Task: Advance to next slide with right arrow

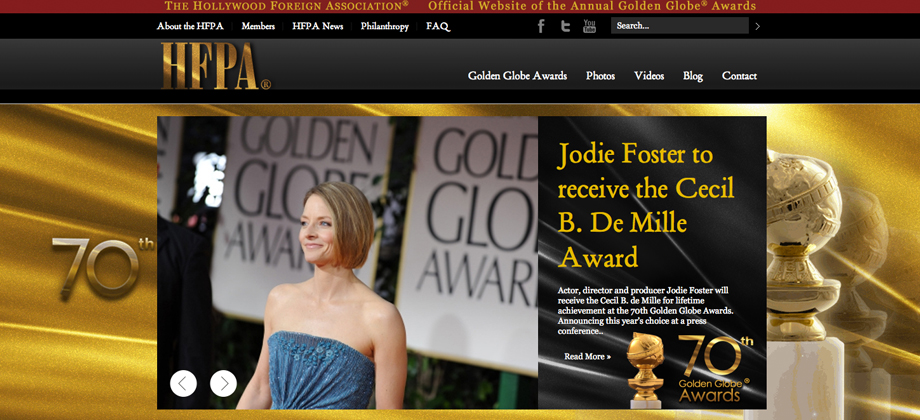Action: (223, 383)
